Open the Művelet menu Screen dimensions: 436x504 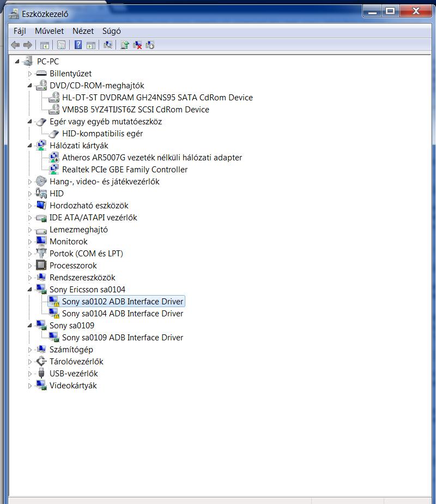(49, 31)
